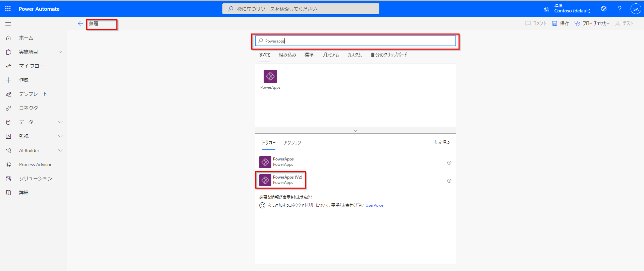
Task: Select the アクション tab
Action: tap(292, 143)
